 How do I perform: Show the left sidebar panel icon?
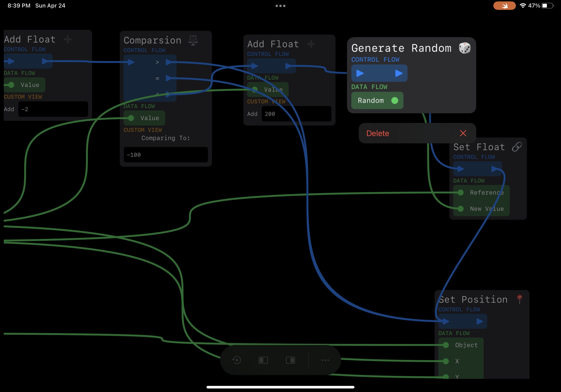[263, 360]
